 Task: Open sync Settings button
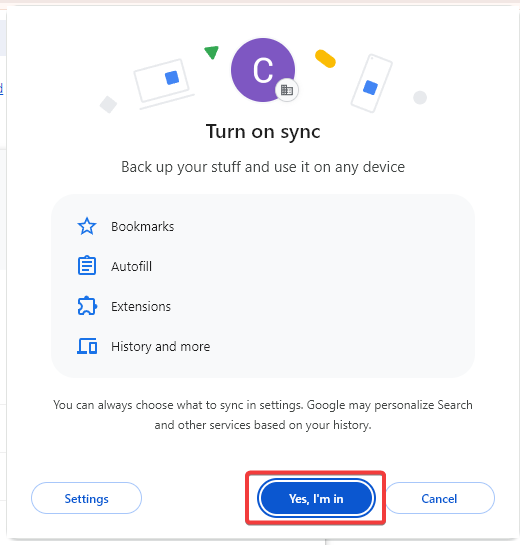click(x=86, y=498)
